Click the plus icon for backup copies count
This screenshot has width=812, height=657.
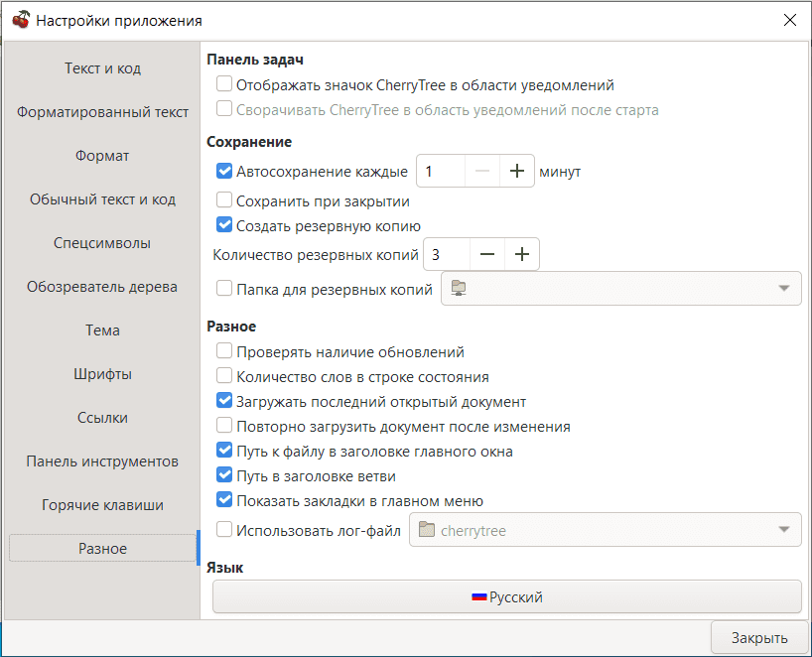pyautogui.click(x=522, y=254)
